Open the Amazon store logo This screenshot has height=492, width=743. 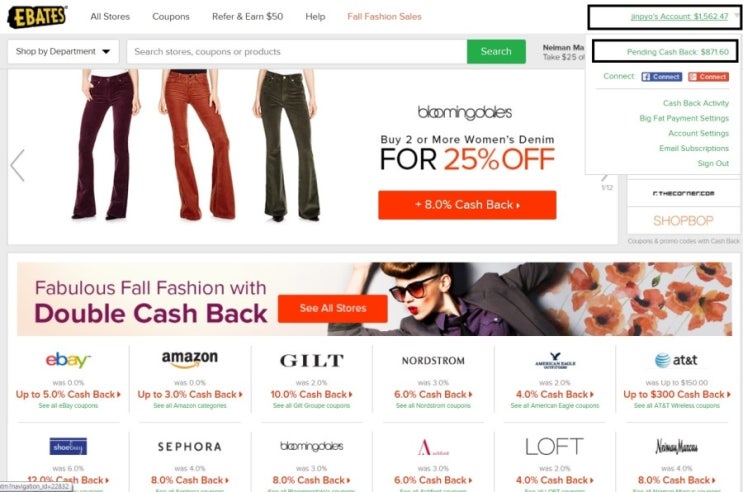(190, 359)
